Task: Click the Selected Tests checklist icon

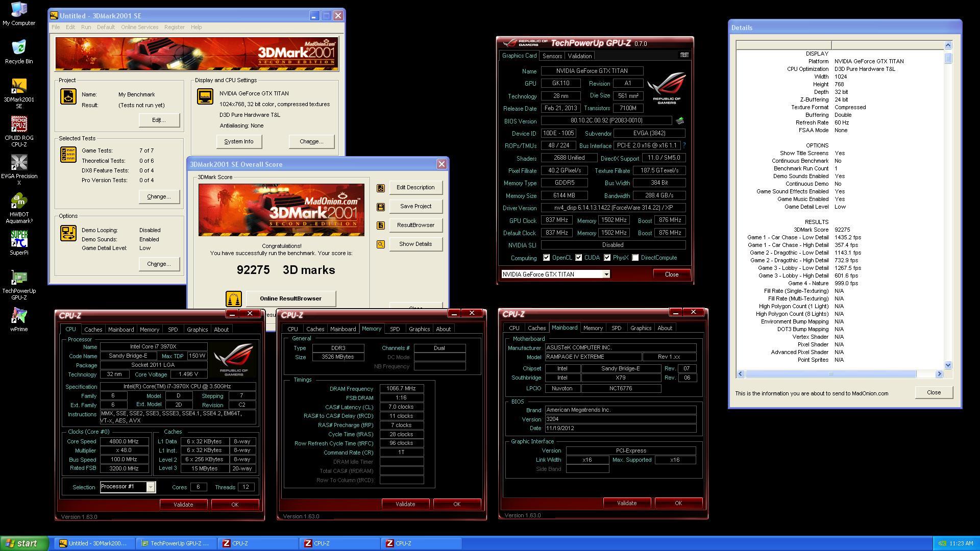Action: [68, 155]
